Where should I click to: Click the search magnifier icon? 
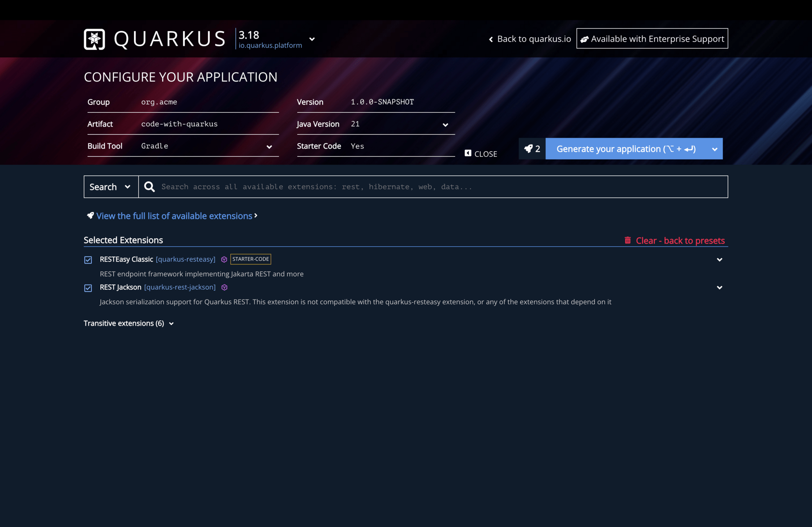point(150,187)
